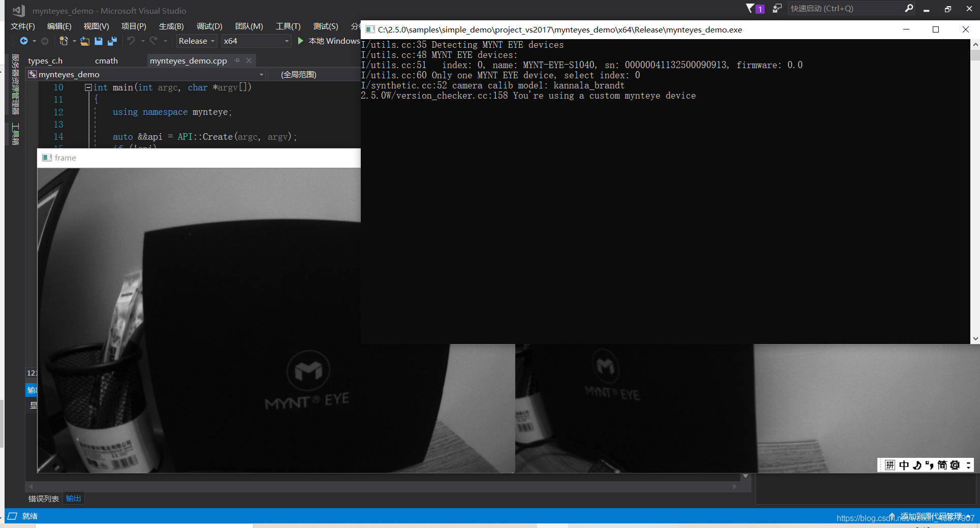Expand the Redo history dropdown arrow
The height and width of the screenshot is (528, 980).
click(x=165, y=41)
